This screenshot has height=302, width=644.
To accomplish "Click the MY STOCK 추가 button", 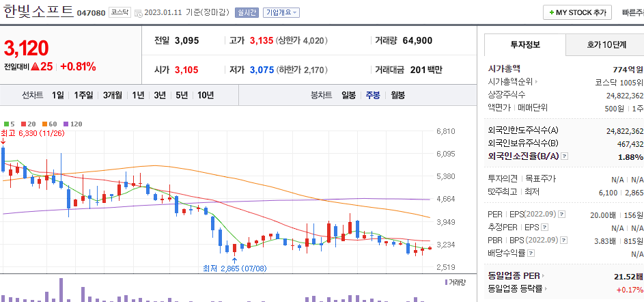I will click(x=578, y=12).
